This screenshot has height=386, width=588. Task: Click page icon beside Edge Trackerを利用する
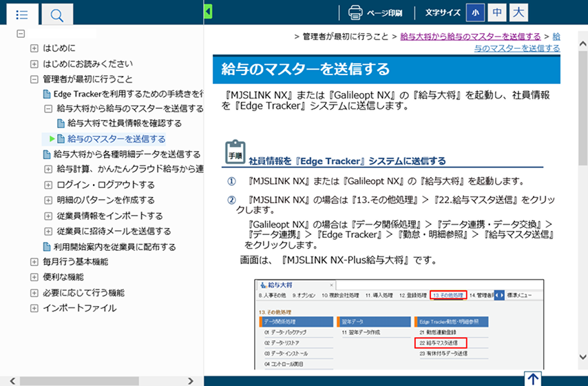[47, 94]
